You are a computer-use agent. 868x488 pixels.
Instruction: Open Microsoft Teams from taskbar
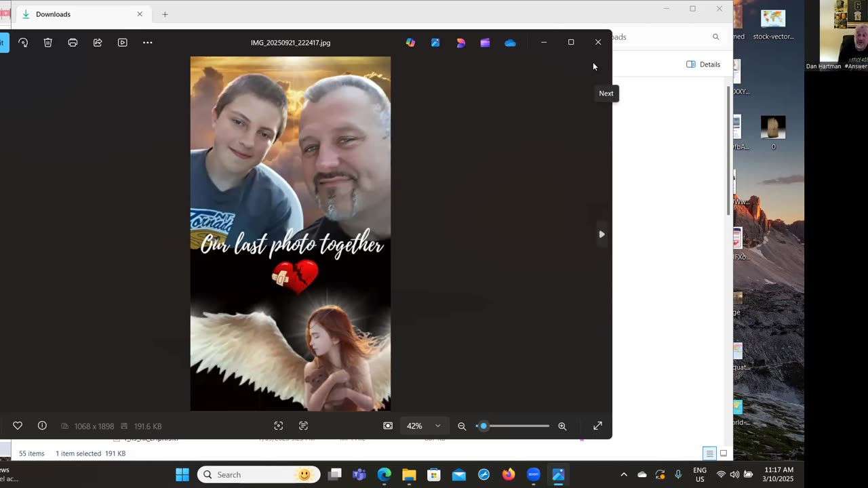coord(359,474)
